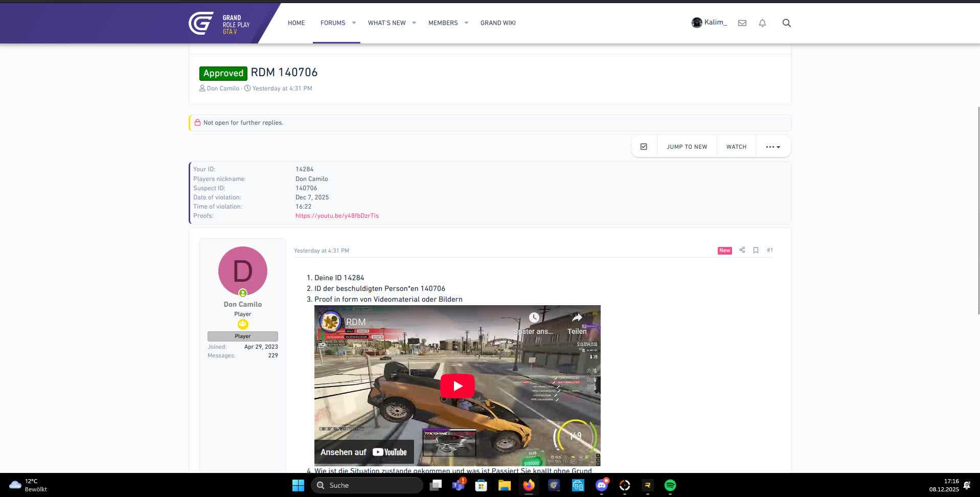Launch Spotify from the taskbar
Image resolution: width=980 pixels, height=497 pixels.
[x=670, y=485]
